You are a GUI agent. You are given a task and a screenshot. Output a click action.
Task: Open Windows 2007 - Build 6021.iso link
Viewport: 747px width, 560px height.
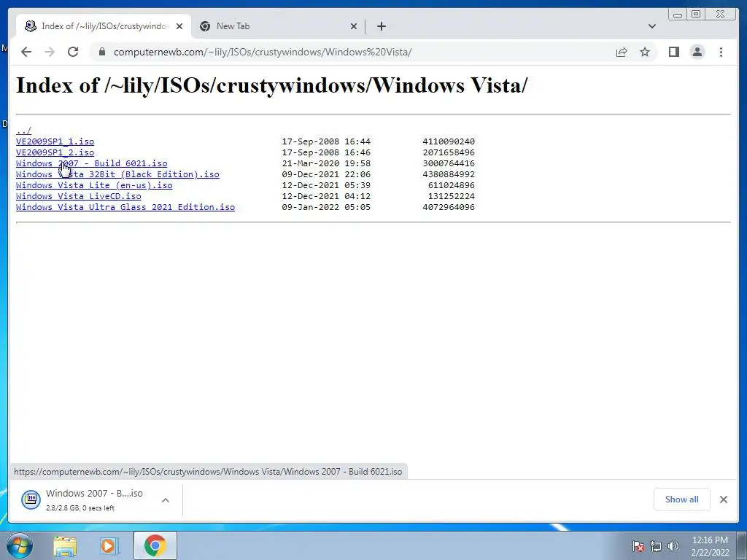[x=91, y=163]
